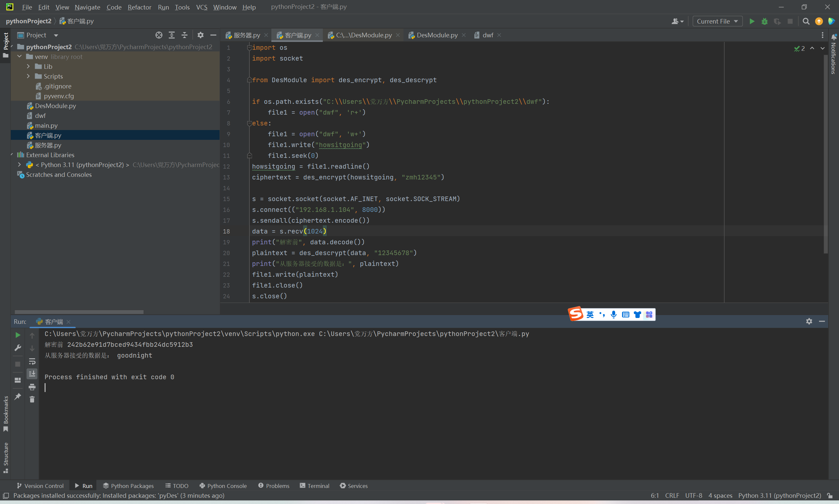Clear console output with trash icon
The image size is (839, 504).
32,400
